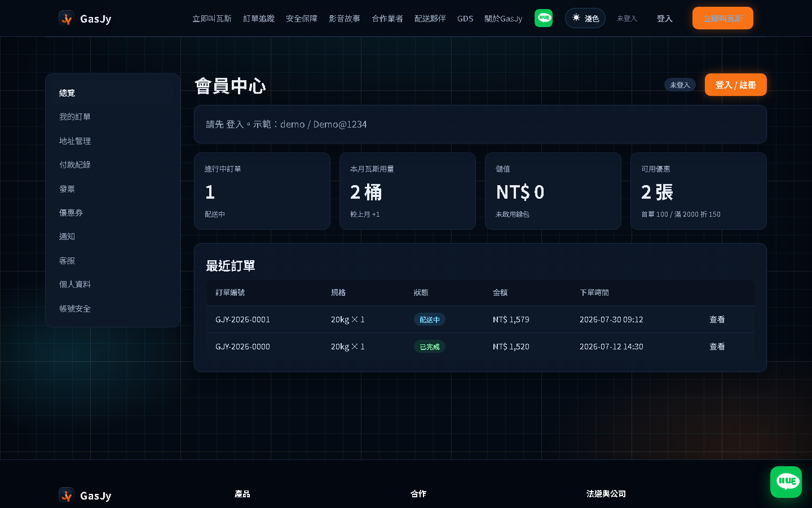Click the 較上月 +1 text
The height and width of the screenshot is (508, 812).
click(x=365, y=214)
